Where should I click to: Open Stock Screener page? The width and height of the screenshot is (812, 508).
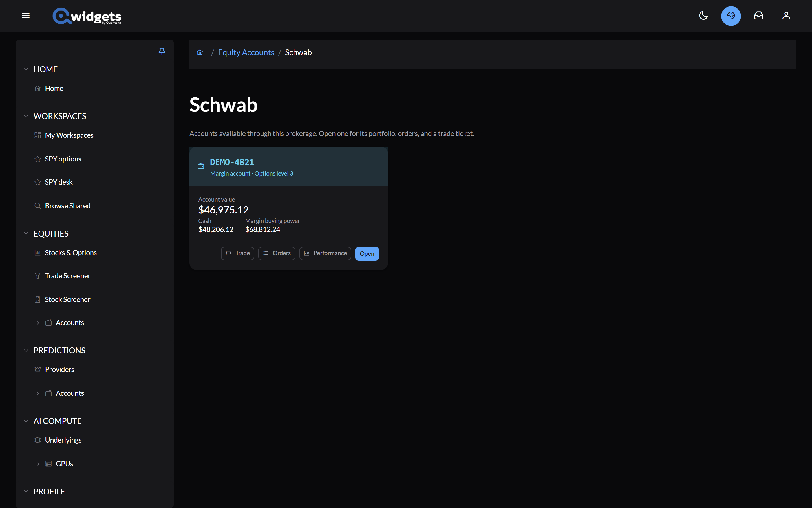pos(67,299)
